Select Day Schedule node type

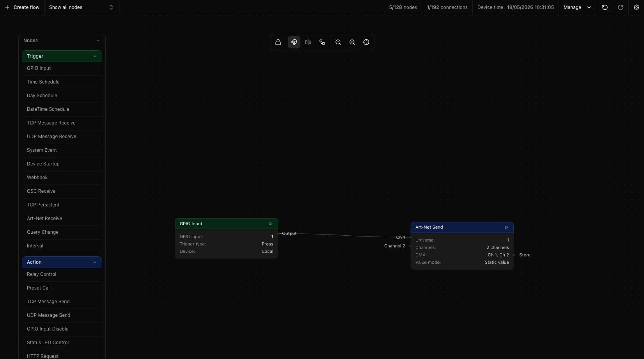coord(62,96)
